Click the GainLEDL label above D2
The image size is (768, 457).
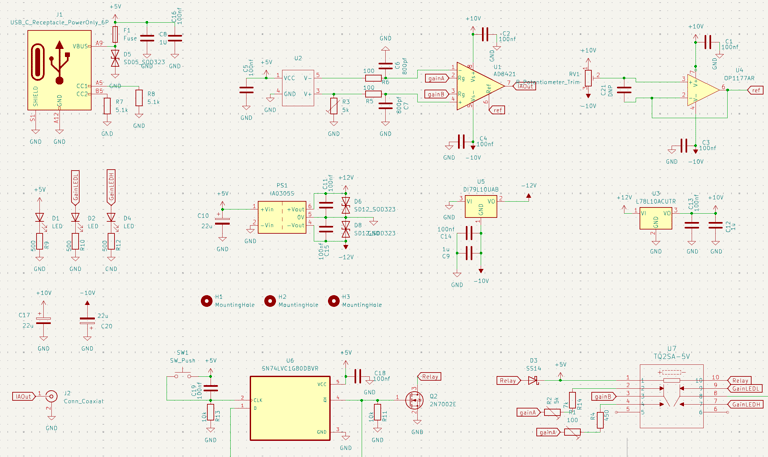tap(75, 188)
